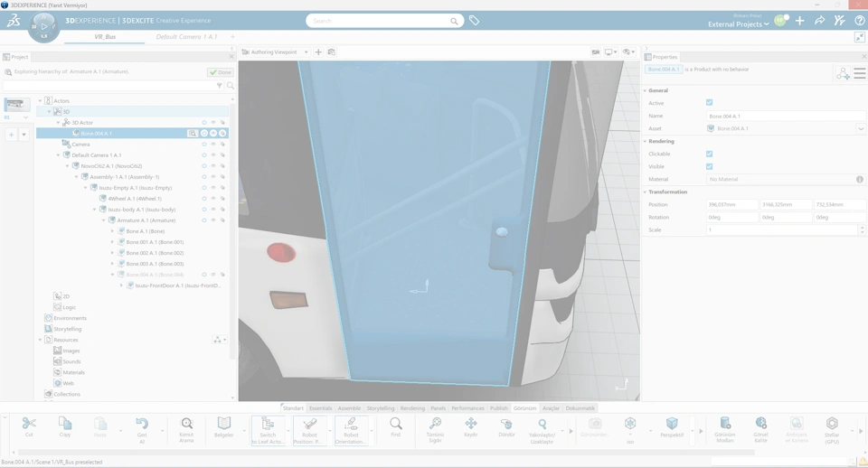Click the add new tab plus
The width and height of the screenshot is (868, 468).
[x=232, y=37]
